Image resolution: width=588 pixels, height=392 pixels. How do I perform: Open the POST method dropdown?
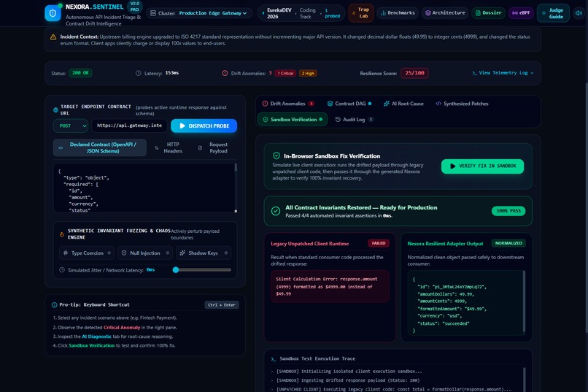coord(71,126)
